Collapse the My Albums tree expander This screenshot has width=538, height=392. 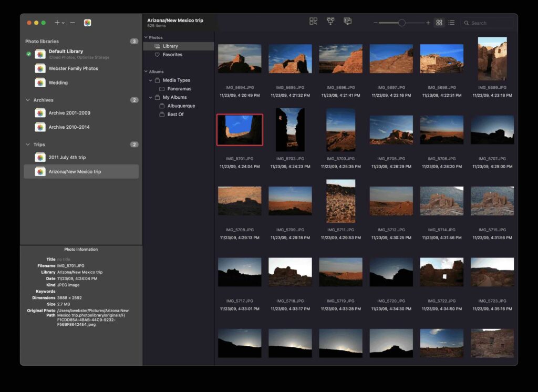tap(151, 97)
